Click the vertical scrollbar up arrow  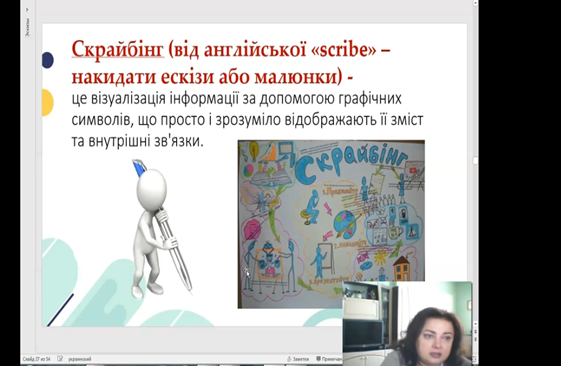point(475,3)
